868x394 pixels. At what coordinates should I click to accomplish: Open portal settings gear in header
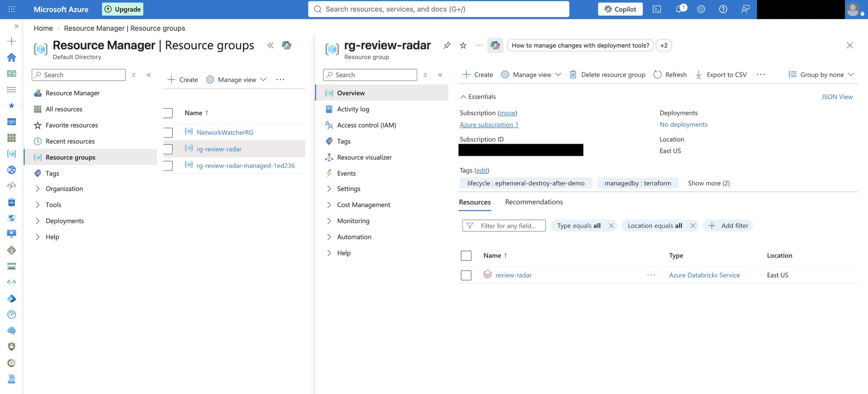click(701, 9)
